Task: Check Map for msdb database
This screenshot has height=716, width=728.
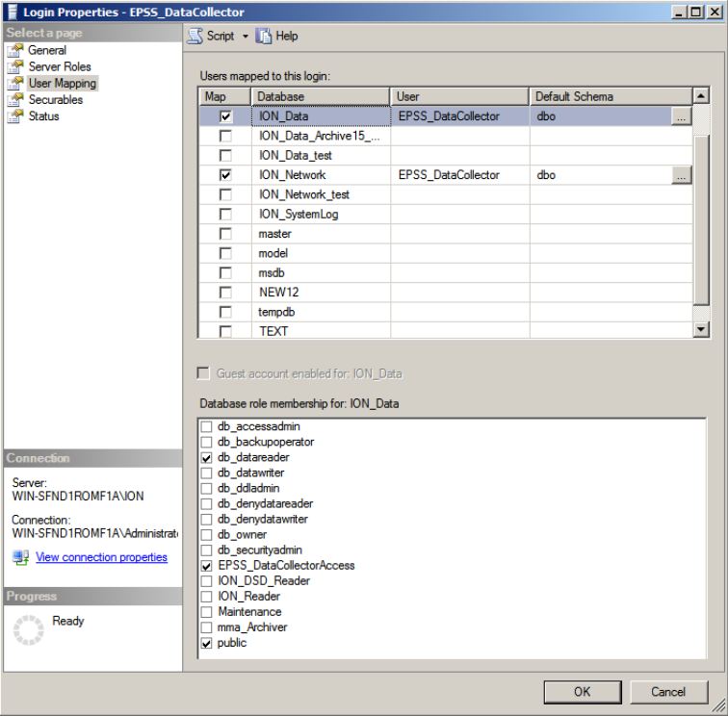Action: point(225,273)
